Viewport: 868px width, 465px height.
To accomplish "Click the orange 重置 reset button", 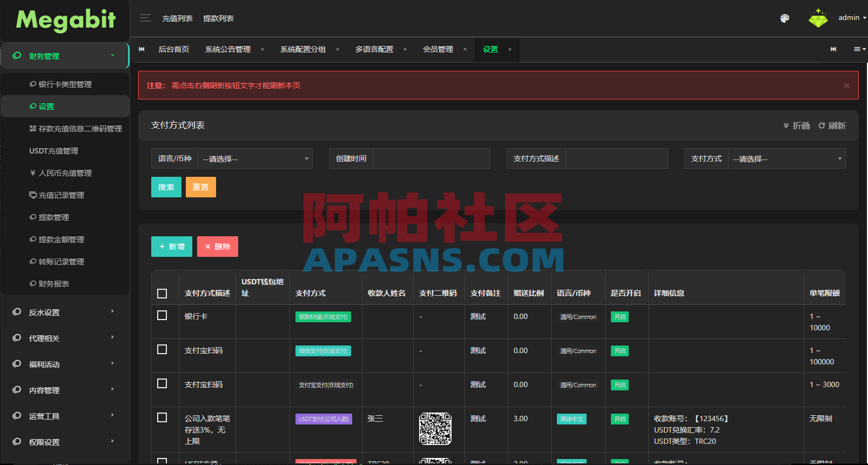I will tap(201, 187).
